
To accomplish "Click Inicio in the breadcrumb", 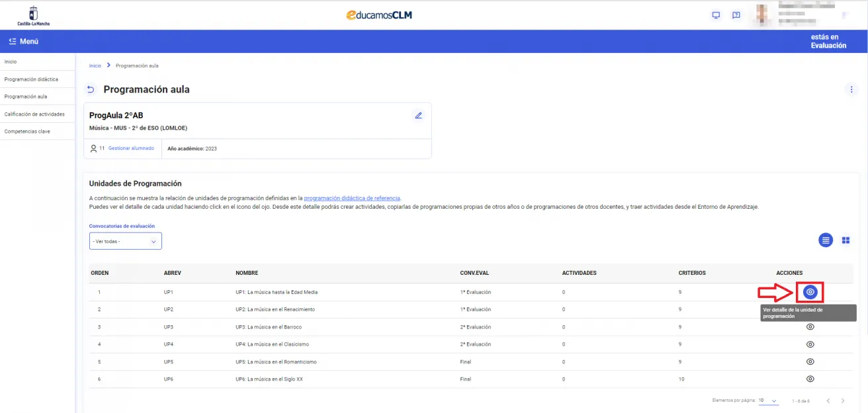I will pos(95,66).
